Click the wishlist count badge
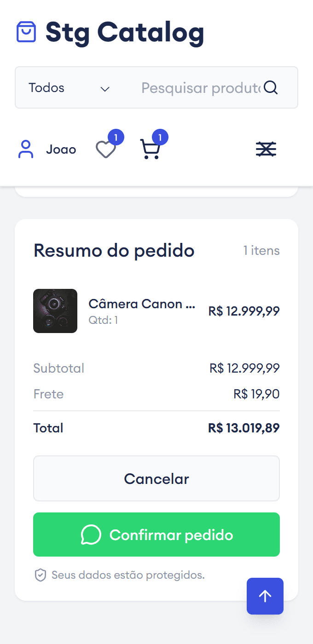 click(116, 137)
